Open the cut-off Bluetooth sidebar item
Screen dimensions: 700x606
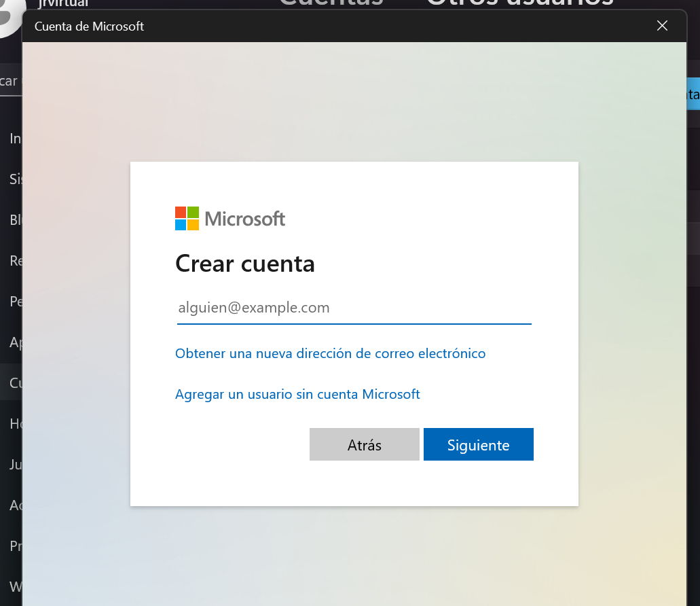click(14, 219)
